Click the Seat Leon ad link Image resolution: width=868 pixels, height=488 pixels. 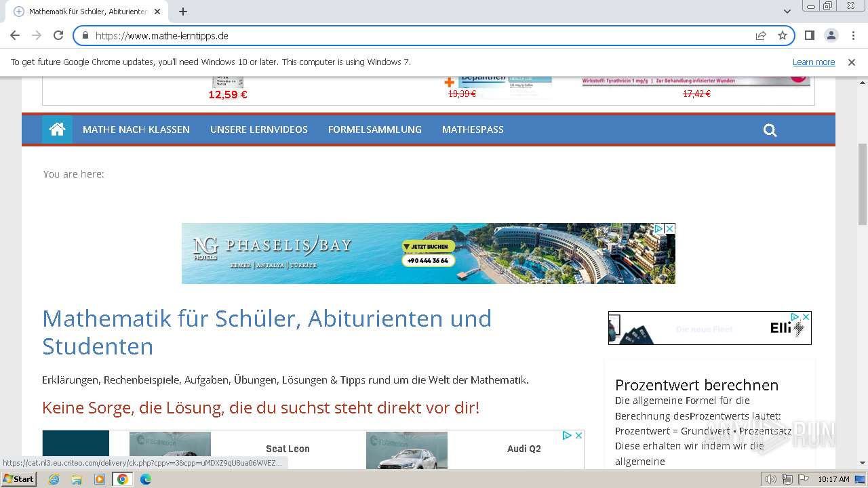click(x=288, y=449)
